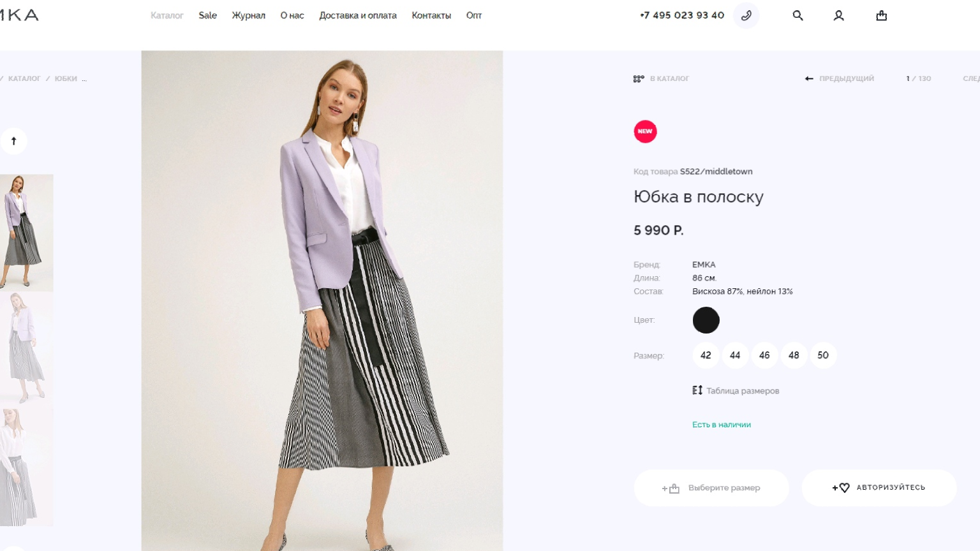
Task: Open the user account icon
Action: click(839, 15)
